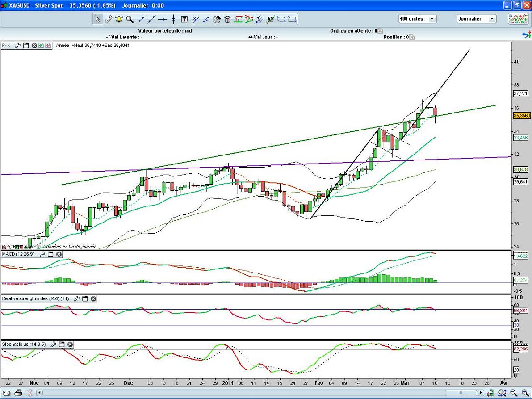The width and height of the screenshot is (532, 399).
Task: Toggle the green up arrow in Prix panel
Action: click(x=41, y=46)
